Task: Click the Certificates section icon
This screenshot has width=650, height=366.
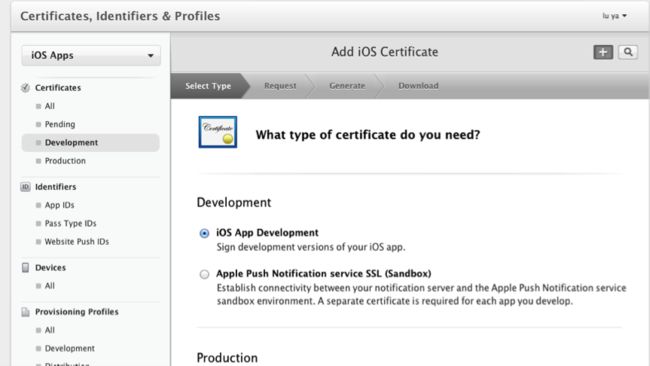Action: [x=25, y=88]
